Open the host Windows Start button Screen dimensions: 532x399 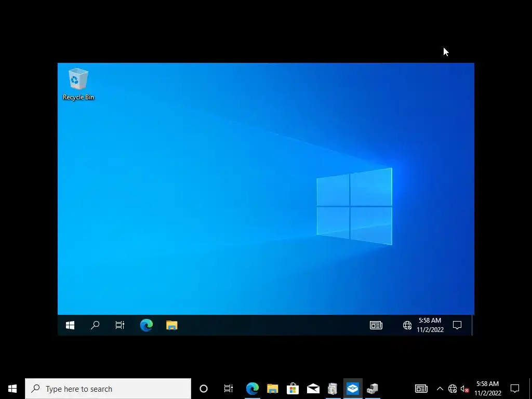(12, 389)
